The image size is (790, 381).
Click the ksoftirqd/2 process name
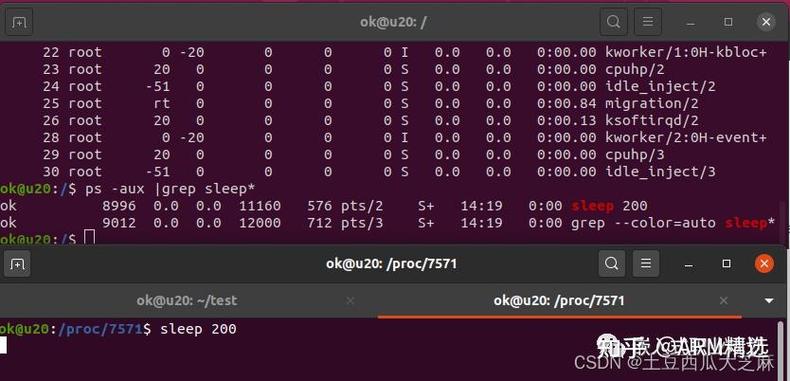[x=652, y=121]
